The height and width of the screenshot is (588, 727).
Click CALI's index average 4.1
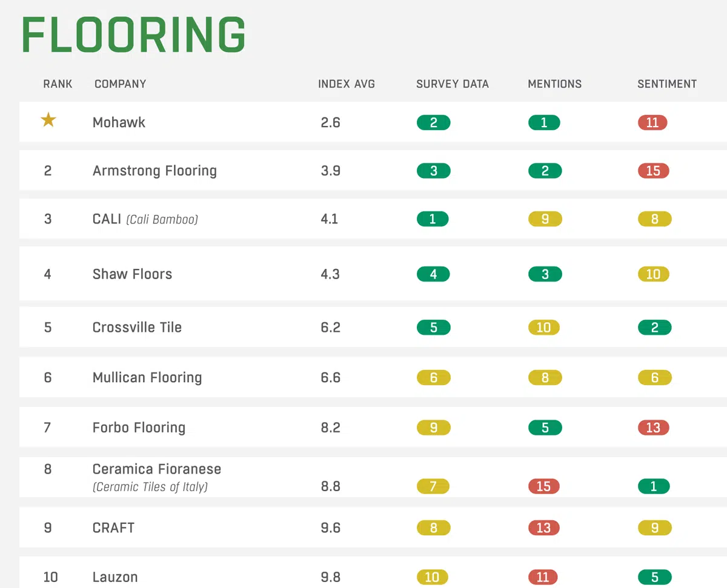coord(330,219)
